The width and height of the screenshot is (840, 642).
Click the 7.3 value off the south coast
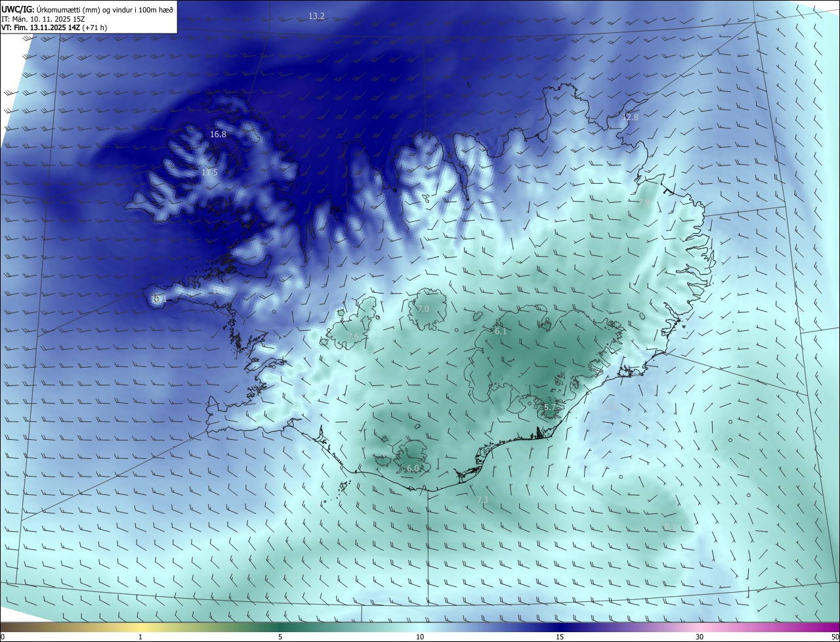(x=482, y=500)
